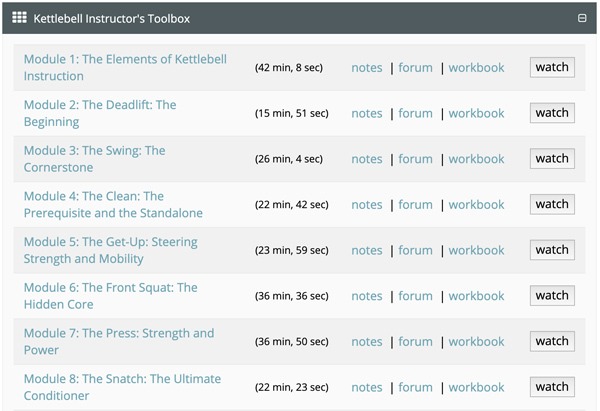Open Module 2: The Deadlift link
The width and height of the screenshot is (600, 411).
[100, 113]
